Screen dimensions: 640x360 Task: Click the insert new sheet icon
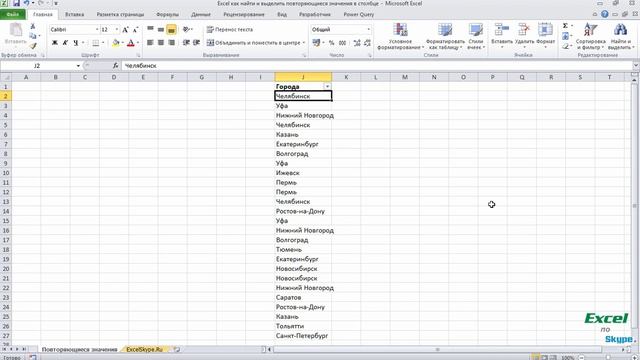(176, 349)
